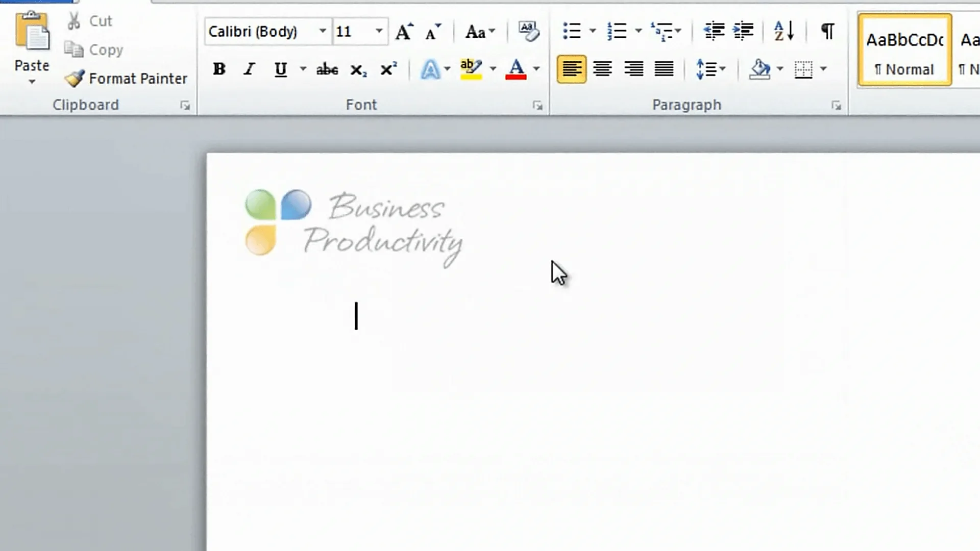
Task: Click the Cut button
Action: point(89,21)
